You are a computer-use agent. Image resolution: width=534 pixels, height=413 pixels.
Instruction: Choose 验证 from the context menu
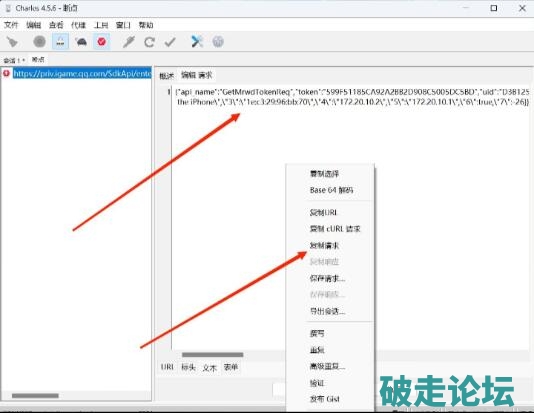tap(317, 383)
